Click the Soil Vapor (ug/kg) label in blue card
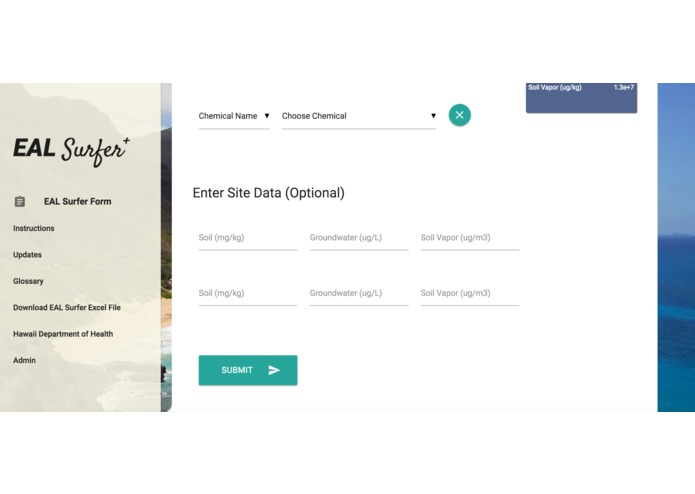Viewport: 695px width, 494px height. pos(555,87)
